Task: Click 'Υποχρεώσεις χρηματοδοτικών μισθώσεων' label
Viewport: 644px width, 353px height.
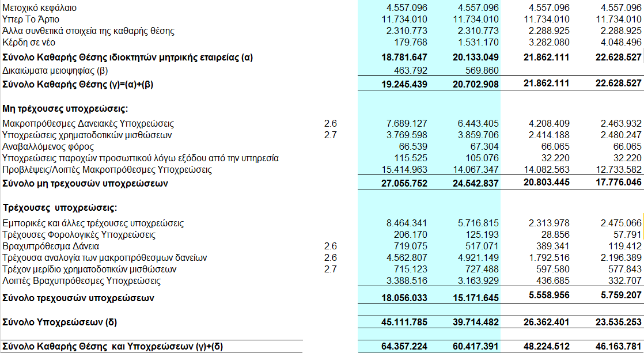Action: [87, 135]
